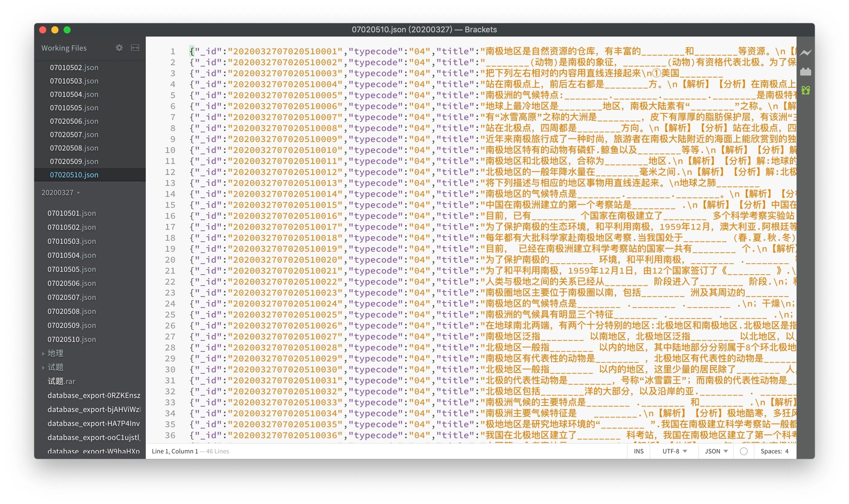Click the split view editor icon
Screen dimensions: 849x504
coord(135,48)
